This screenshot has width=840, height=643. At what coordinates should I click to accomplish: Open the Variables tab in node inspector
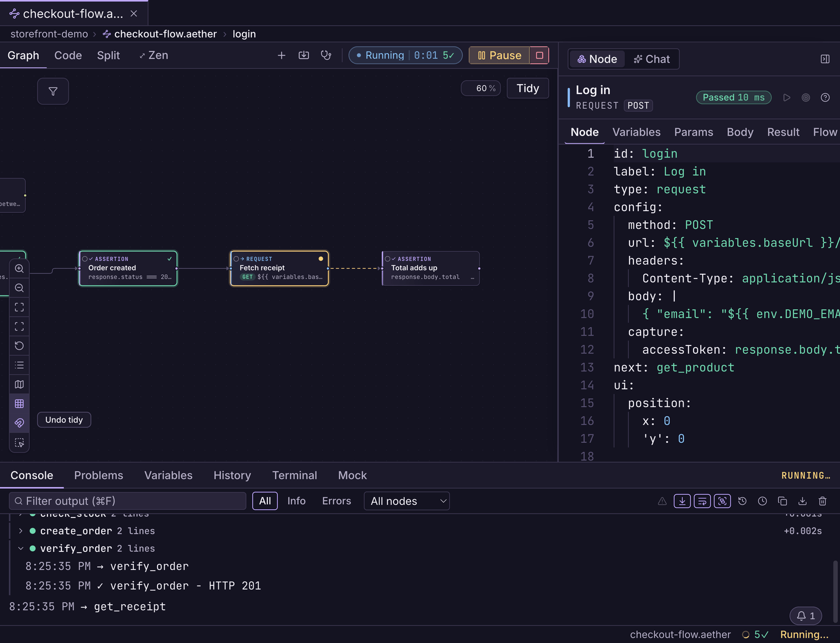pyautogui.click(x=637, y=132)
